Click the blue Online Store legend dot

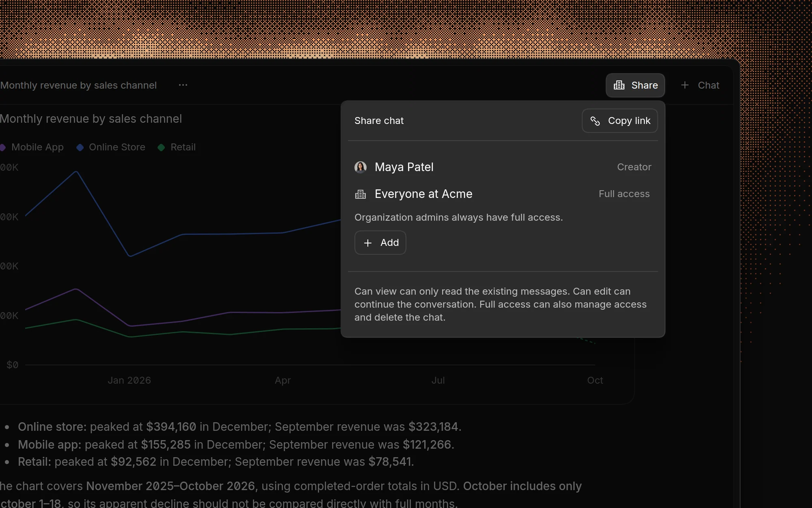click(80, 148)
